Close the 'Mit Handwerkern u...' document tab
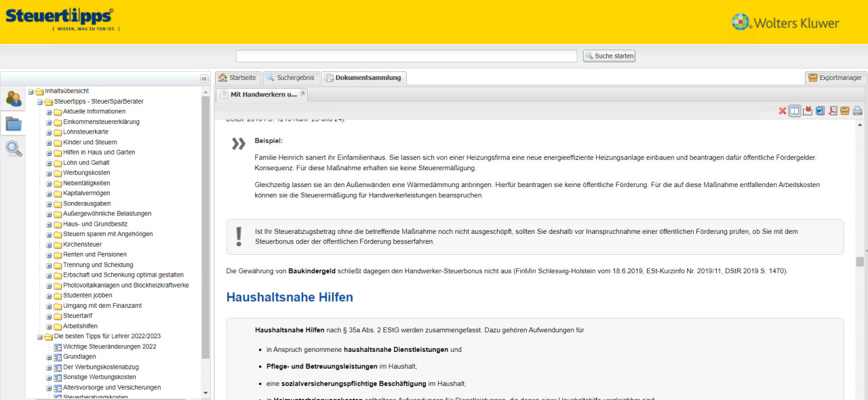 click(x=302, y=93)
